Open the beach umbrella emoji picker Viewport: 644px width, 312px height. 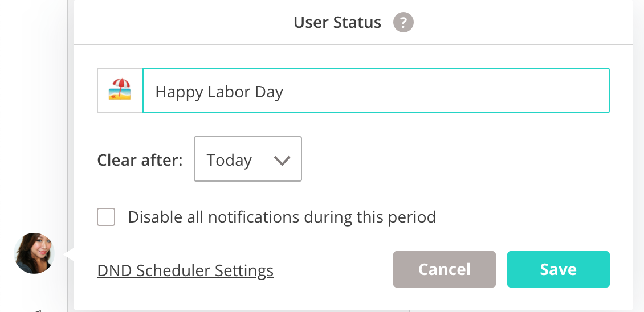click(120, 91)
